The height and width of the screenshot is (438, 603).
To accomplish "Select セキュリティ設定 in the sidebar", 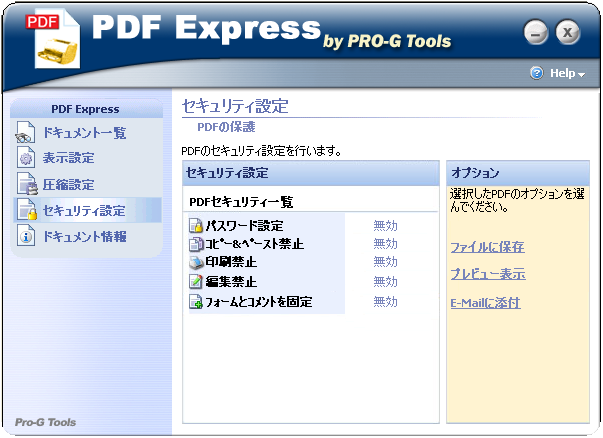I will pos(84,210).
